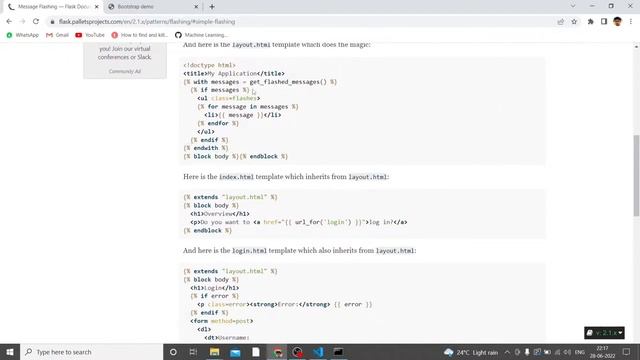Click the '<title>My Application</title>' line
Viewport: 640px width, 360px height.
coord(234,73)
